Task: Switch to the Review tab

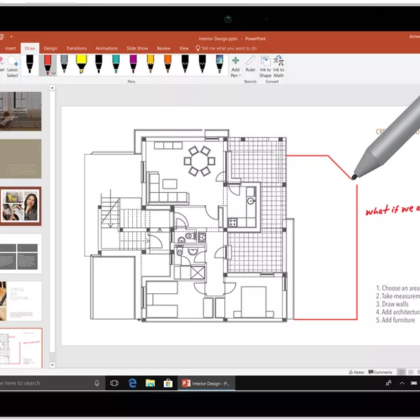Action: tap(163, 48)
